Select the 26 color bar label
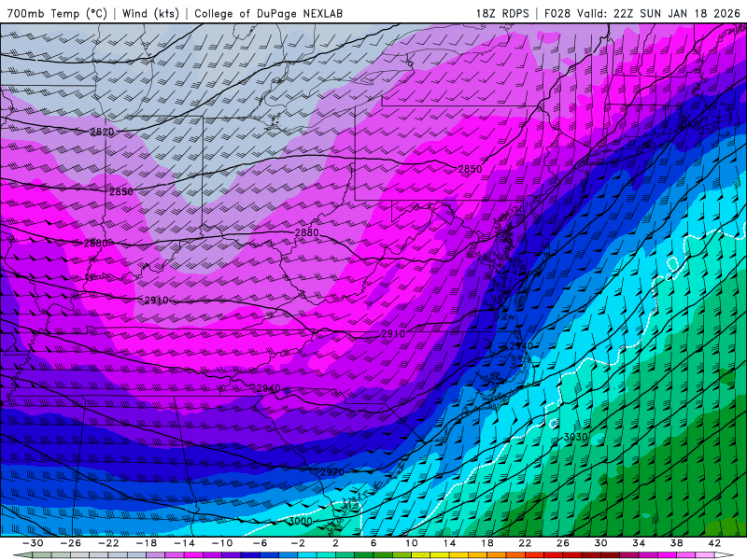This screenshot has height=560, width=747. click(563, 543)
